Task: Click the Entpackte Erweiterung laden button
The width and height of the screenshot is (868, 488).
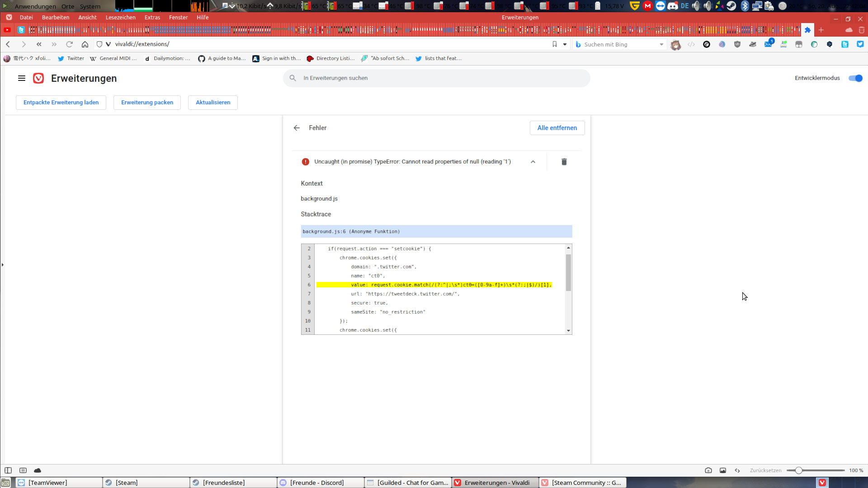Action: (61, 102)
